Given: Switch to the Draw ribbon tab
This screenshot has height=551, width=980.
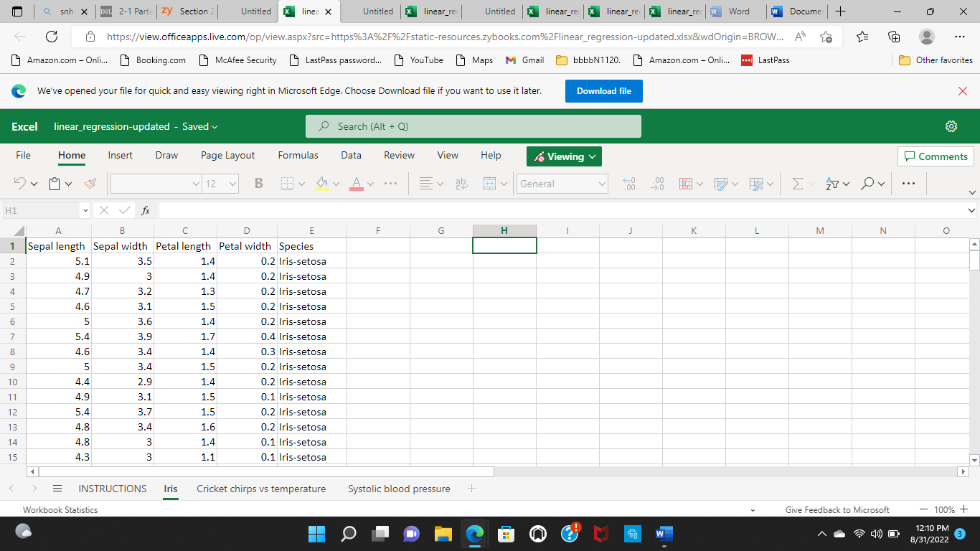Looking at the screenshot, I should 166,155.
